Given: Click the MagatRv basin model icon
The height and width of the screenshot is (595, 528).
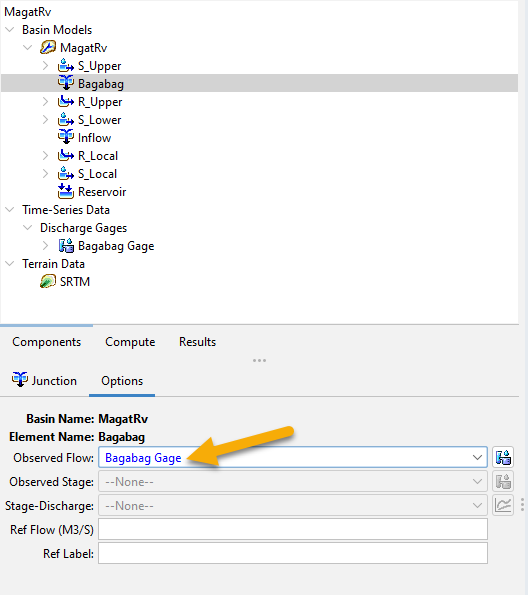Looking at the screenshot, I should (x=48, y=47).
